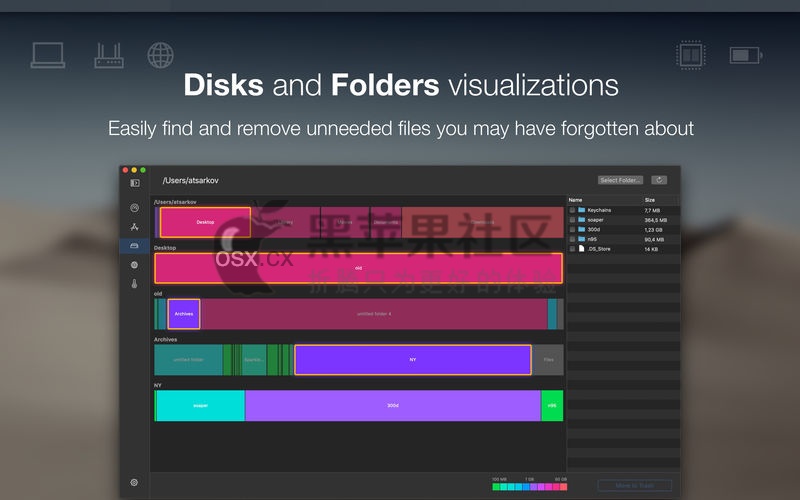Click the red swatch in size legend
This screenshot has height=500, width=800.
pyautogui.click(x=563, y=487)
